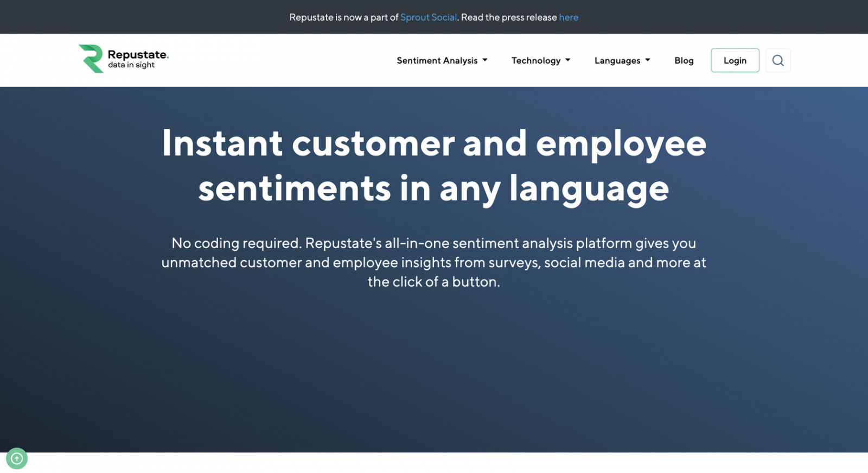
Task: Click the 'No coding required' paragraph
Action: tap(434, 262)
